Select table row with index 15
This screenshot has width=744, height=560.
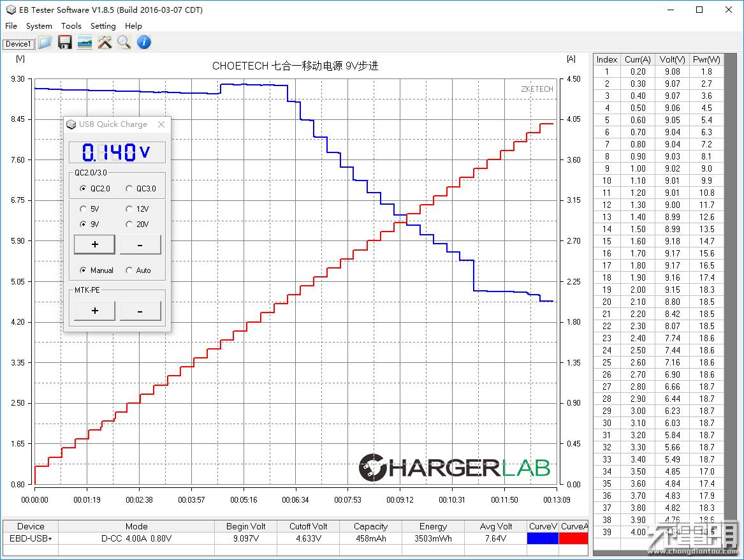pyautogui.click(x=659, y=241)
